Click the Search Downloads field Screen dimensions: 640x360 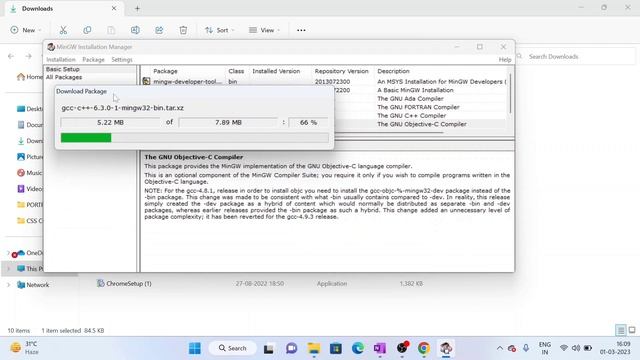click(x=576, y=57)
